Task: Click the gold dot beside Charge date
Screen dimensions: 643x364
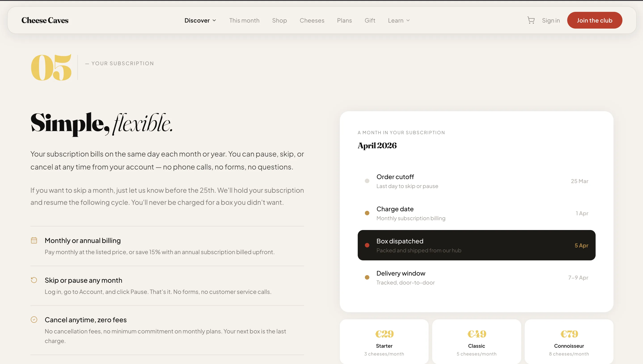Action: click(367, 213)
